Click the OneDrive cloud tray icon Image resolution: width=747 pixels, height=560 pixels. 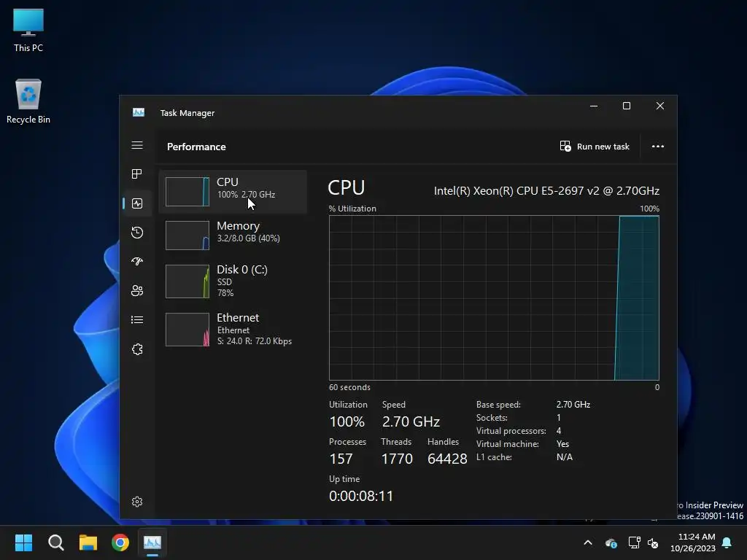point(611,542)
